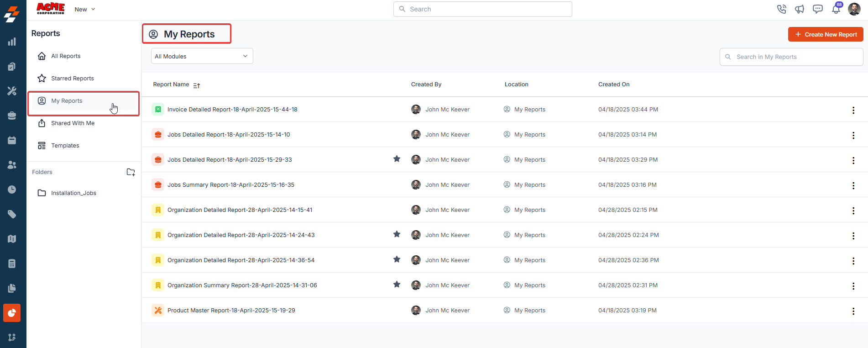Open more options for Jobs Detailed Report 15-29-33

coord(853,160)
